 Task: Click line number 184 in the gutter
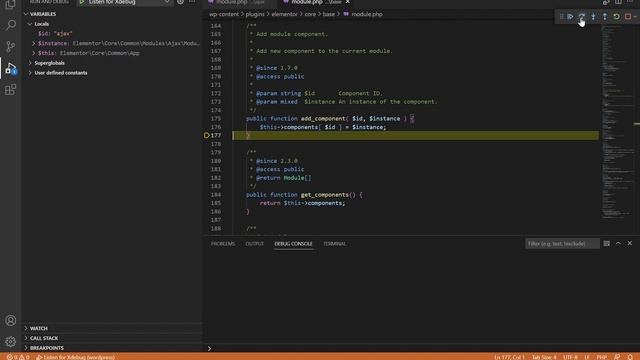[x=216, y=195]
